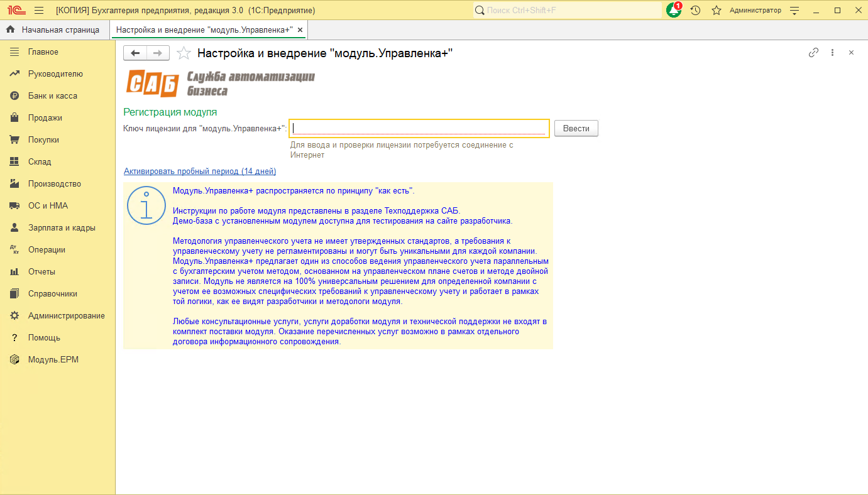Focus the Поиск Ctrl+Shift+F search field

tap(567, 10)
